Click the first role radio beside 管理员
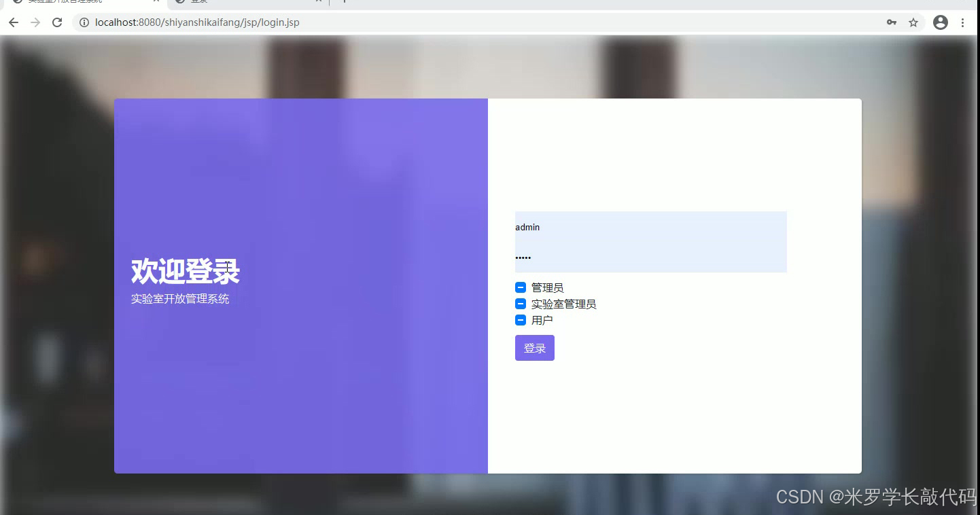980x515 pixels. point(521,287)
